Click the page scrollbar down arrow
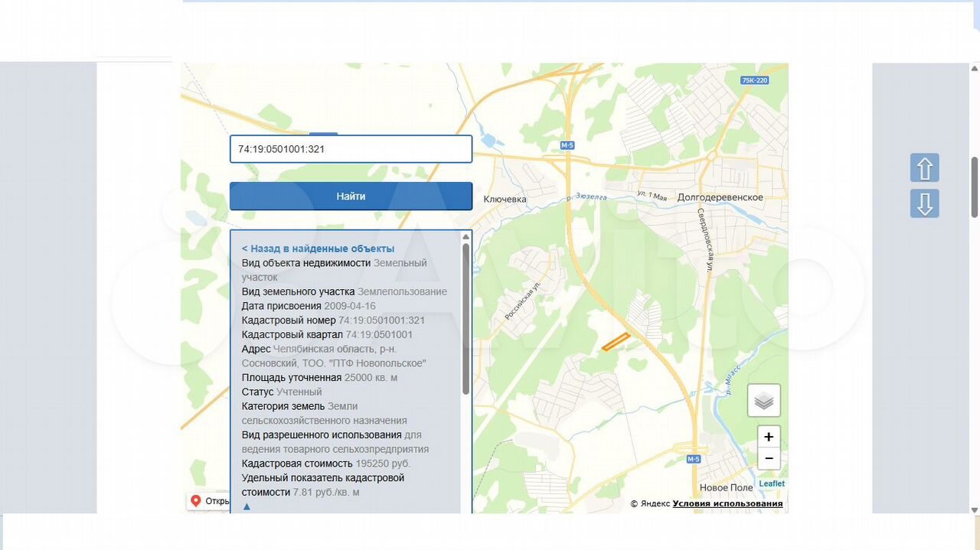The image size is (980, 550). pyautogui.click(x=974, y=509)
